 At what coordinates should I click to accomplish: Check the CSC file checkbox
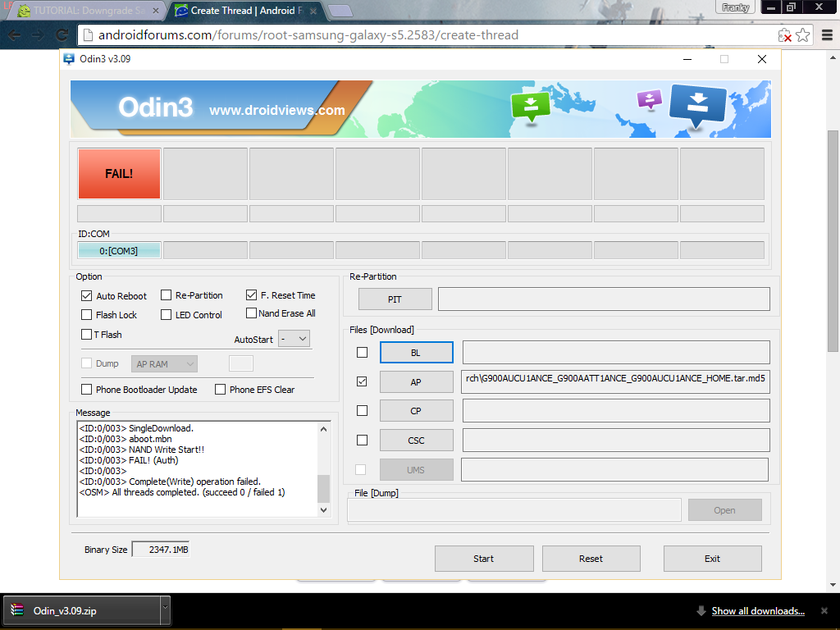pyautogui.click(x=362, y=440)
